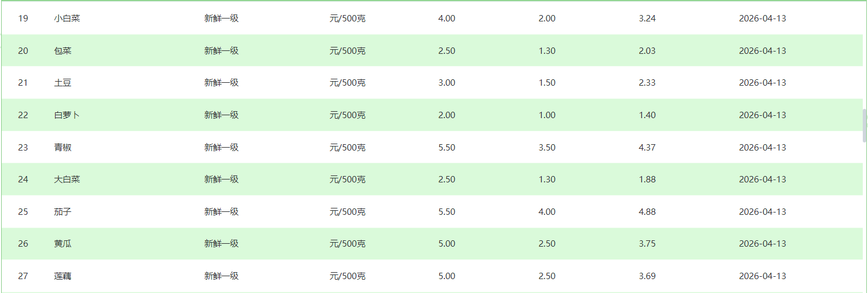Click the 1.40 average price for 白萝卜
Viewport: 868px width, 293px height.
point(647,115)
